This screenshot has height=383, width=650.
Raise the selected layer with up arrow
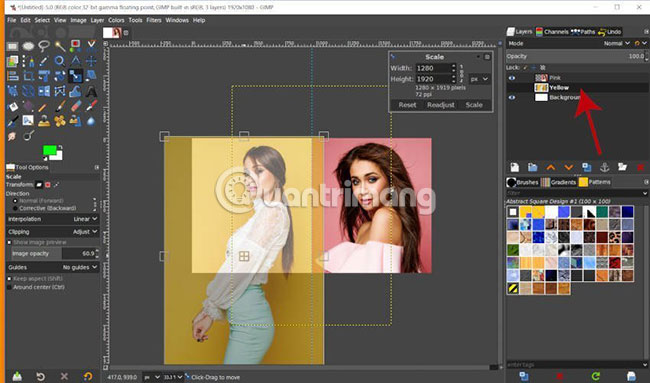point(551,167)
